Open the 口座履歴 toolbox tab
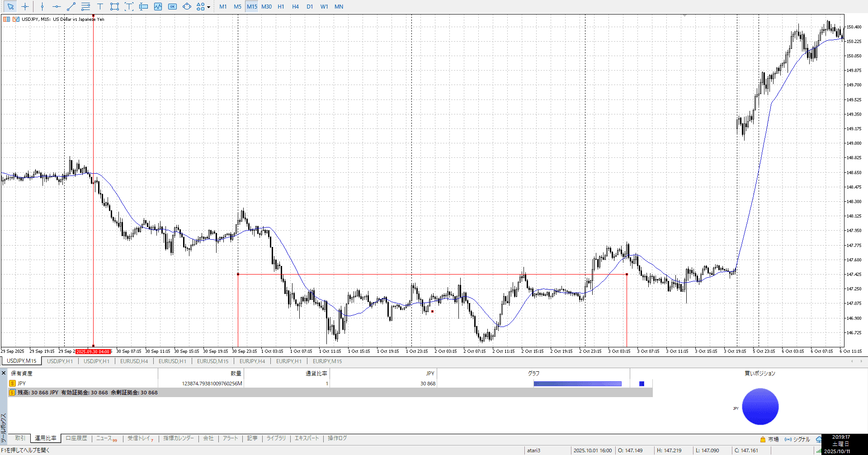Viewport: 868px width, 455px height. (x=76, y=438)
